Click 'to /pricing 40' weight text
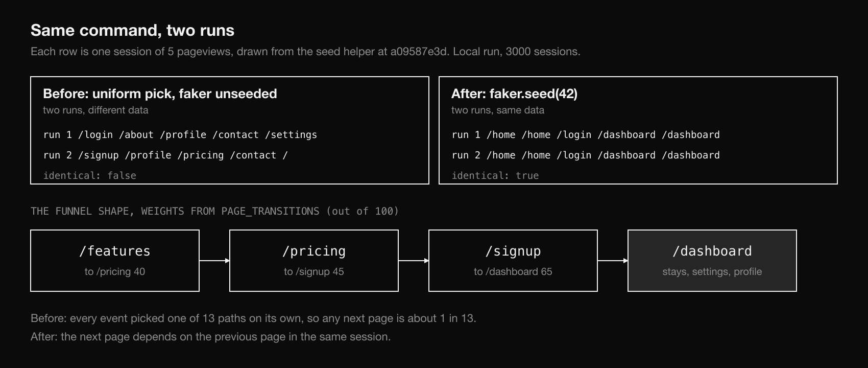Image resolution: width=868 pixels, height=368 pixels. pyautogui.click(x=115, y=272)
